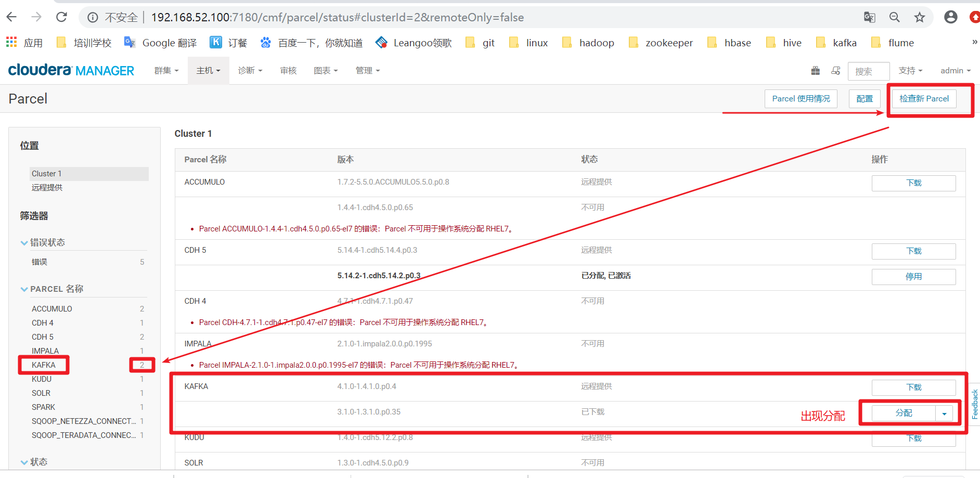Open the git bookmark folder

[480, 43]
